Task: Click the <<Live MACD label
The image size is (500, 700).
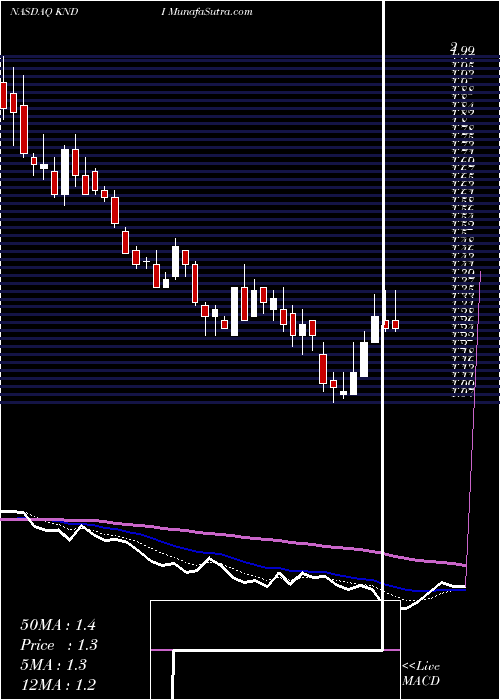Action: click(421, 674)
